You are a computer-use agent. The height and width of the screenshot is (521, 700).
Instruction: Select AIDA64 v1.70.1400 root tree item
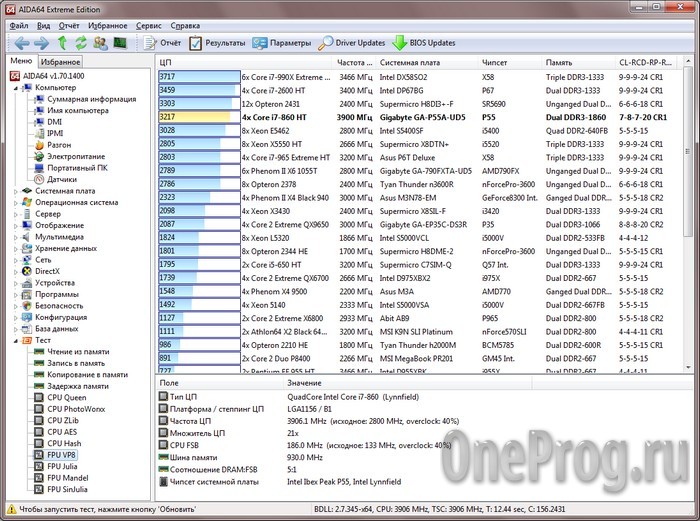point(47,76)
